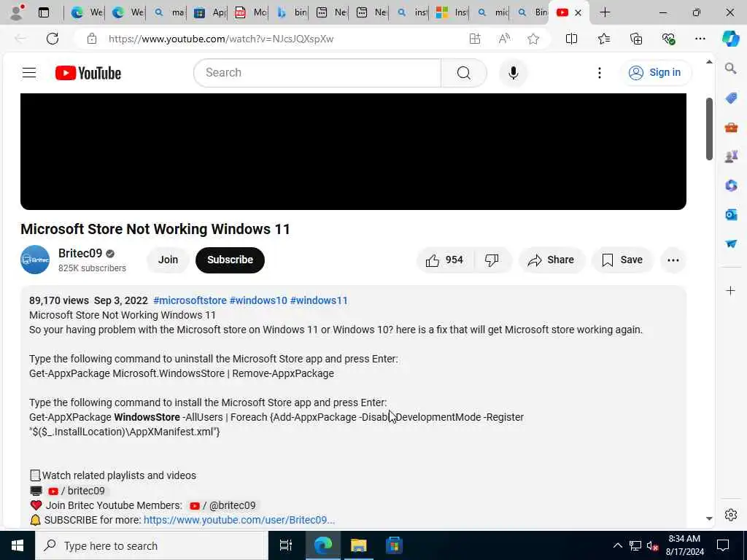
Task: Open YouTube settings three-dot menu beside Sign in
Action: click(x=600, y=73)
